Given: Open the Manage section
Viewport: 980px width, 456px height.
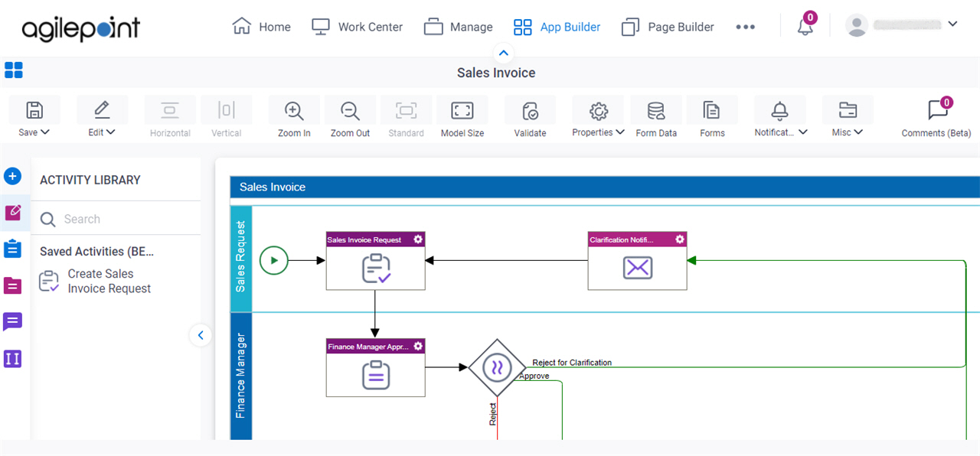Looking at the screenshot, I should click(x=458, y=27).
